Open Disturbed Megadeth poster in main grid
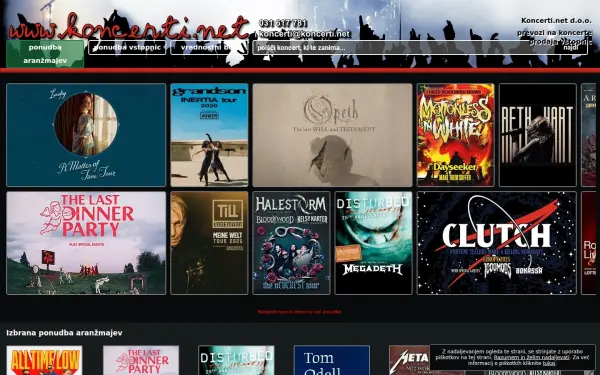 tap(373, 243)
